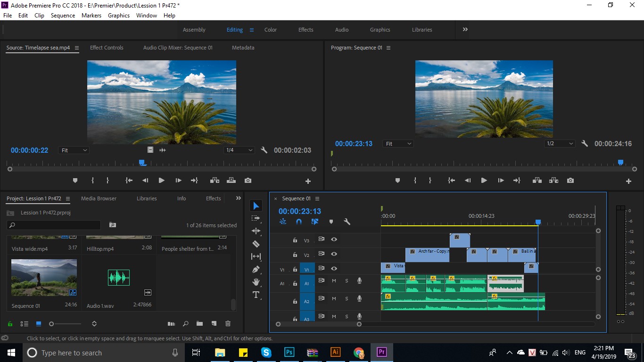This screenshot has height=362, width=644.
Task: Delete selected item with trash icon
Action: 228,324
